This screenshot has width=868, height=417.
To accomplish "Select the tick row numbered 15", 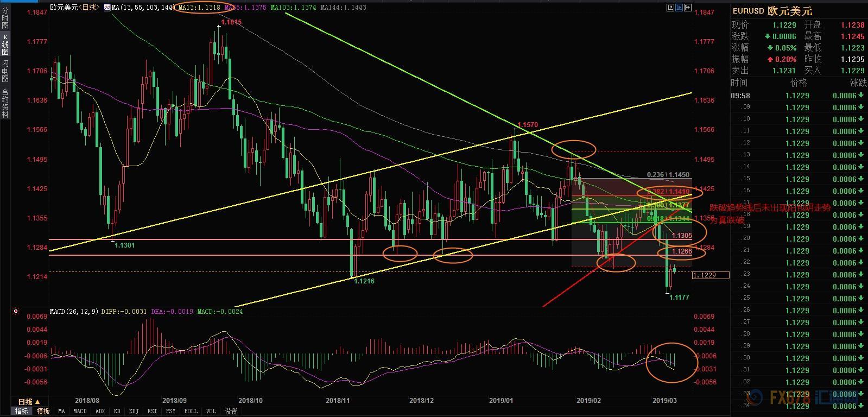I will 799,179.
